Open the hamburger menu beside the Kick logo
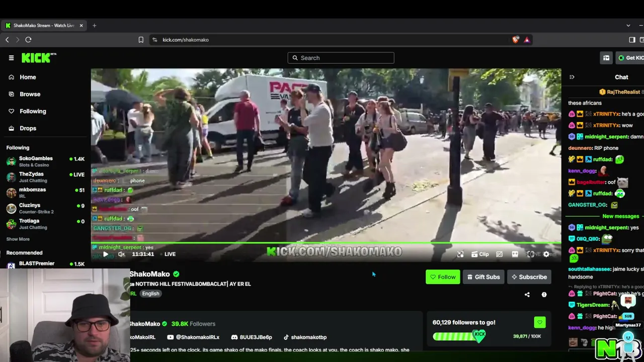This screenshot has width=644, height=362. (11, 58)
